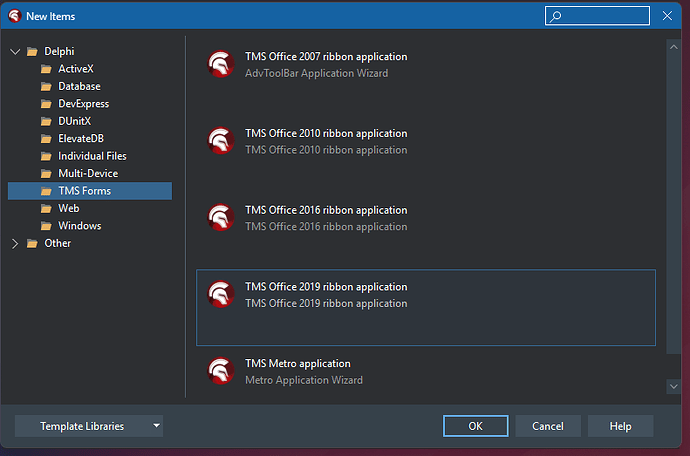
Task: Click the Cancel button
Action: pyautogui.click(x=548, y=426)
